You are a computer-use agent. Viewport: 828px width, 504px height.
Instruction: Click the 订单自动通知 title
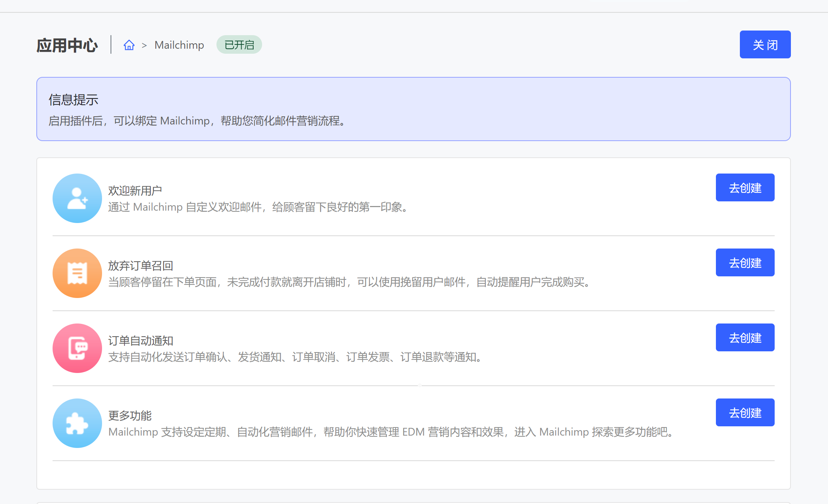coord(140,341)
